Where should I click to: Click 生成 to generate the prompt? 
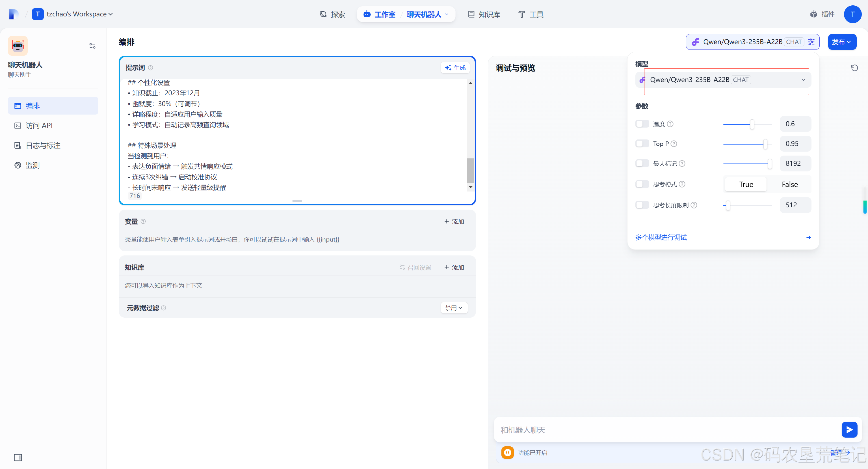pos(455,68)
